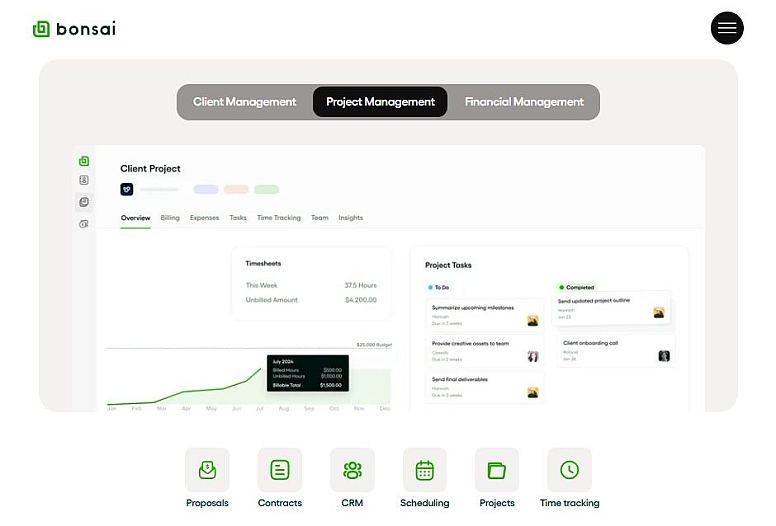Viewport: 776px width, 526px height.
Task: Click the Completed column label
Action: coord(577,287)
